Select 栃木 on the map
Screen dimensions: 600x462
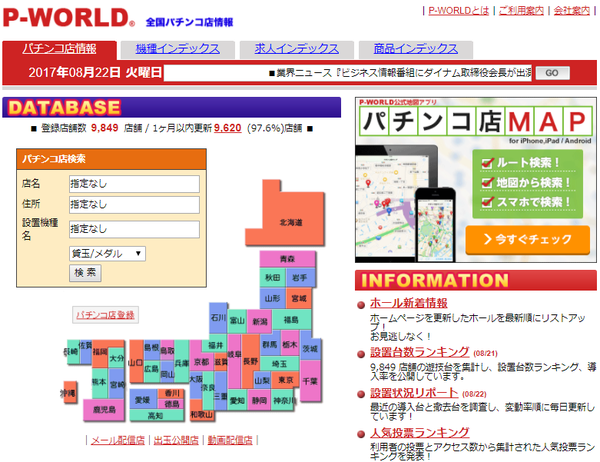click(290, 344)
